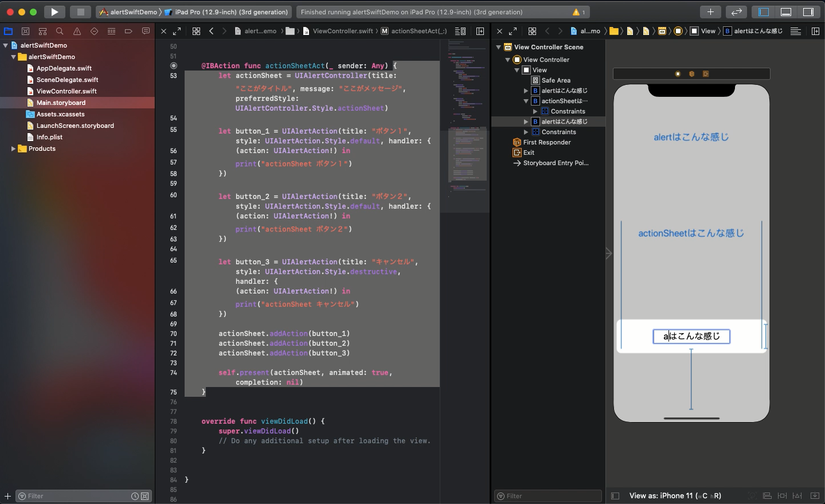Open ViewController.swift jump bar item
Image resolution: width=825 pixels, height=504 pixels.
(338, 31)
